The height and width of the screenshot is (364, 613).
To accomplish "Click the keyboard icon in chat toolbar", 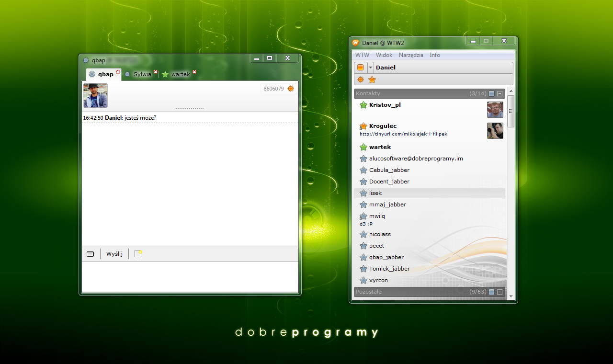I will point(90,254).
